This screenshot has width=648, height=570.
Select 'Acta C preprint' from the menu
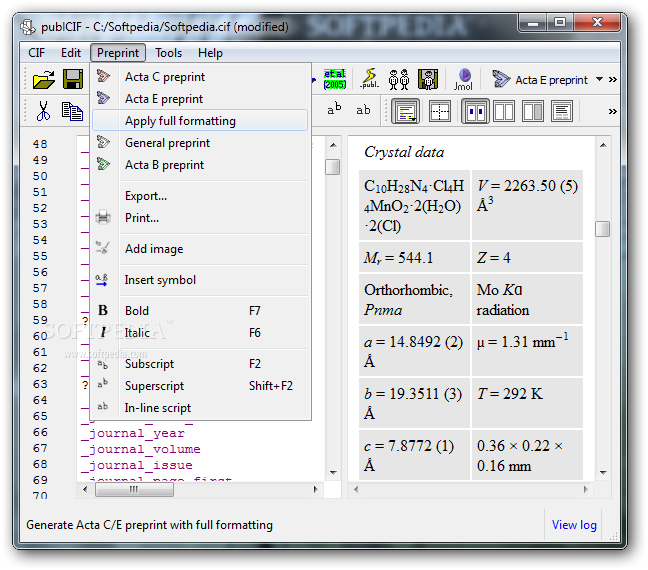tap(200, 76)
